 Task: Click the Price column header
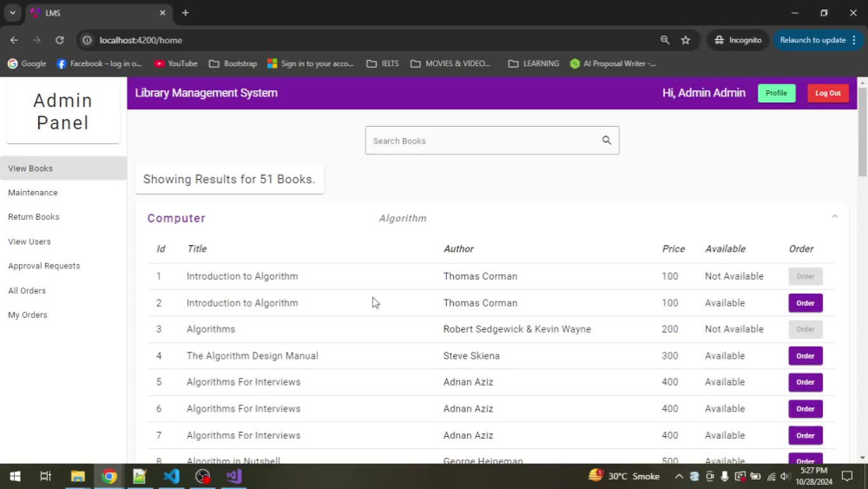click(674, 248)
